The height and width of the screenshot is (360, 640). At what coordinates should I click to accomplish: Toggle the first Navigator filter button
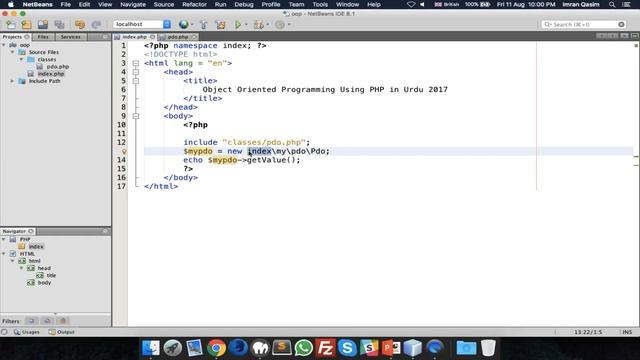click(x=31, y=321)
